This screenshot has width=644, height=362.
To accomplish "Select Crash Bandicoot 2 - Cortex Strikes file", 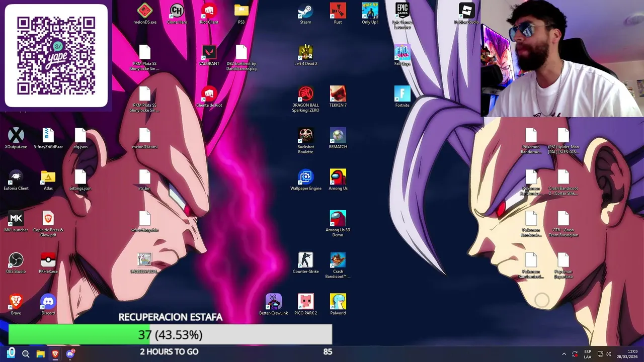I will [x=563, y=183].
